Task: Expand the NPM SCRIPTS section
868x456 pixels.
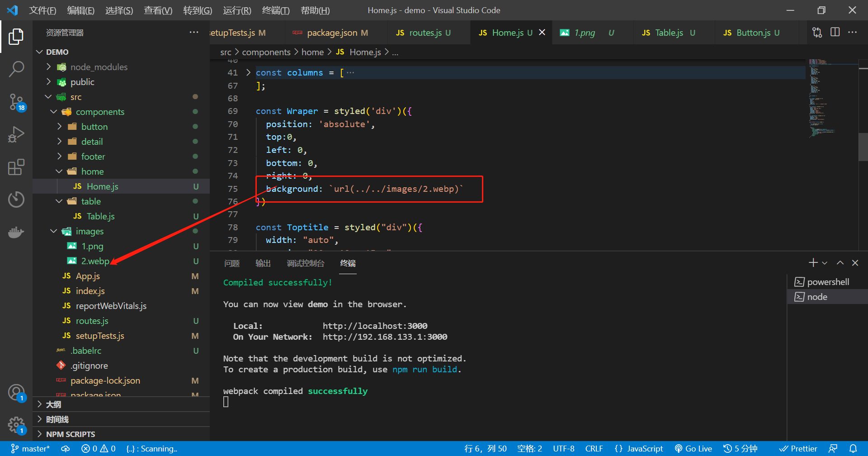Action: tap(121, 434)
